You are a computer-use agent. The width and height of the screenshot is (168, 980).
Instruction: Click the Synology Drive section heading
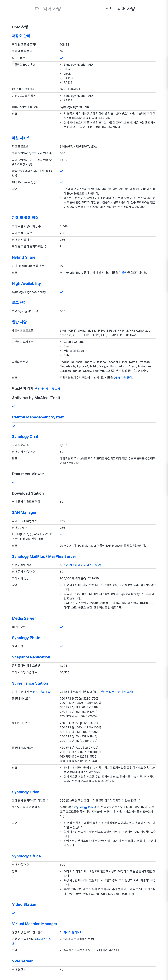[x=26, y=792]
